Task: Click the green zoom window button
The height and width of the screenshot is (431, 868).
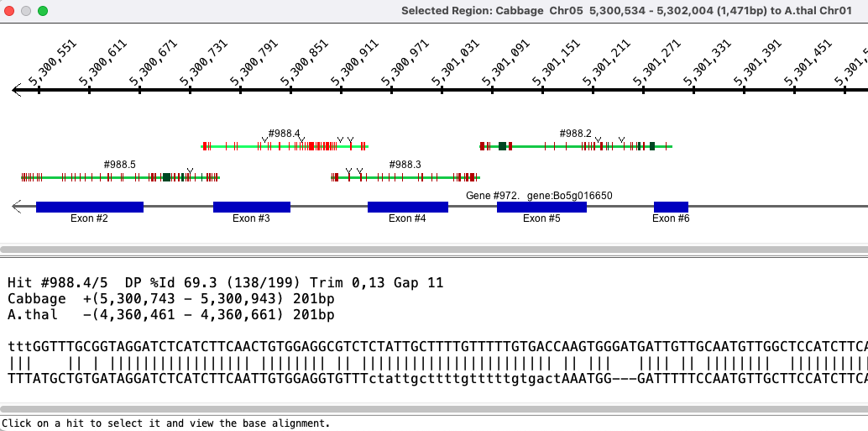Action: (43, 11)
